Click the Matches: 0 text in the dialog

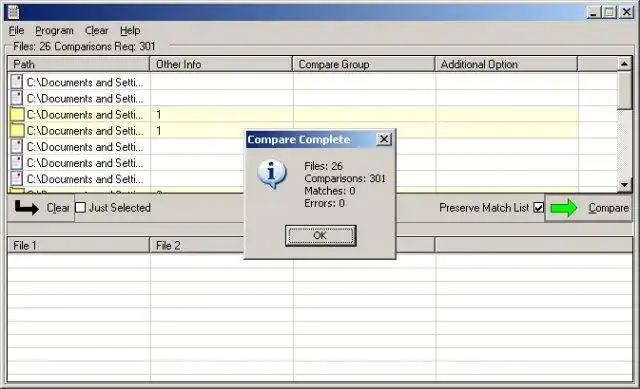coord(330,191)
